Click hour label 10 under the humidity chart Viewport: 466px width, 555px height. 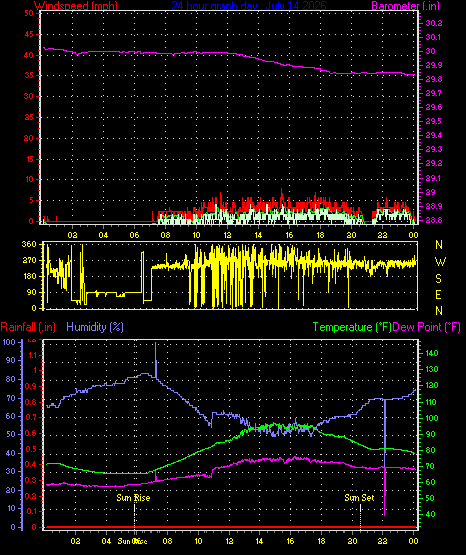click(x=198, y=541)
